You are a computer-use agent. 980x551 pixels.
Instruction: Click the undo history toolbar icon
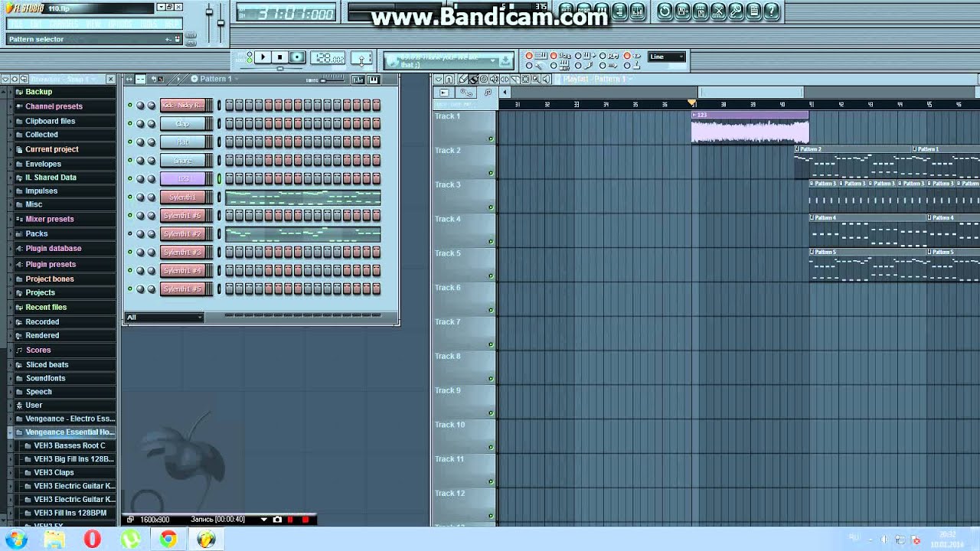click(665, 11)
